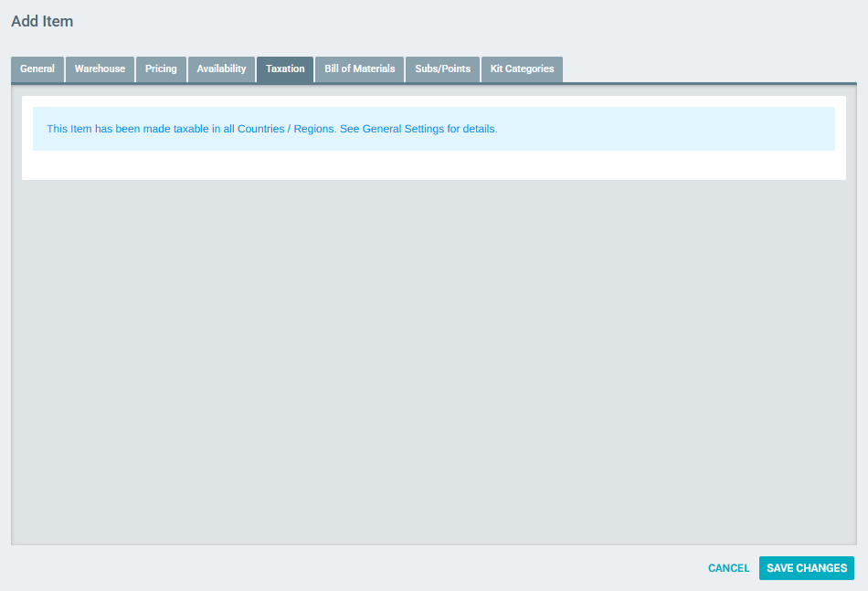View the Availability tab
This screenshot has width=868, height=591.
221,69
